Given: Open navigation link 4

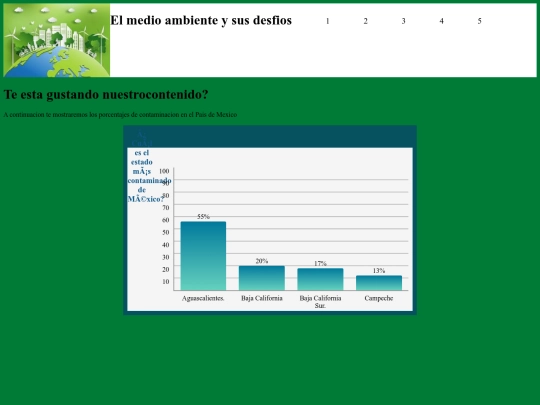Looking at the screenshot, I should click(x=441, y=21).
